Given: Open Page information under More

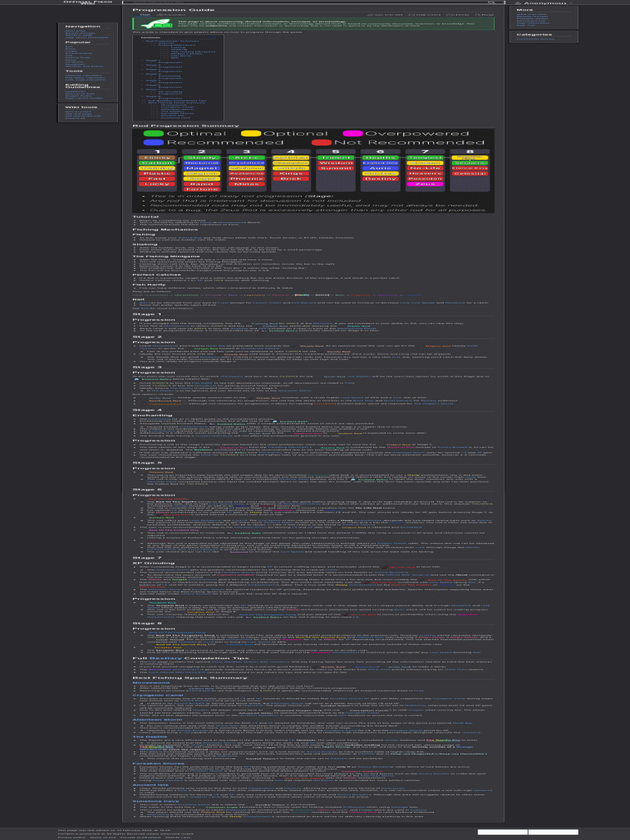Looking at the screenshot, I should click(533, 22).
